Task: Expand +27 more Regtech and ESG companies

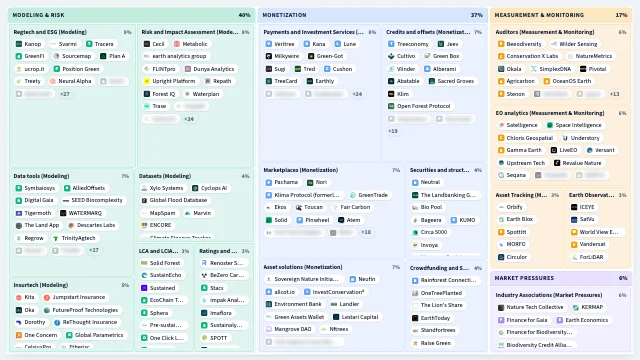Action: click(x=64, y=94)
